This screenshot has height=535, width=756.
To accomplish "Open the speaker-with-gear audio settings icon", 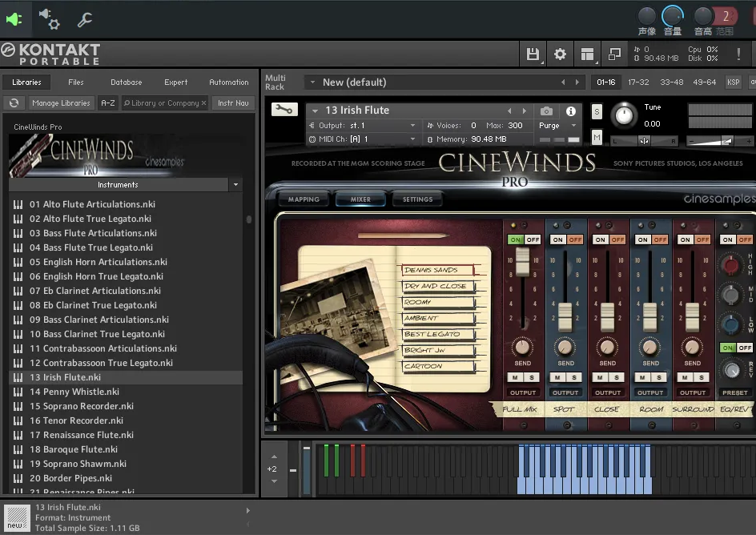I will coord(49,19).
